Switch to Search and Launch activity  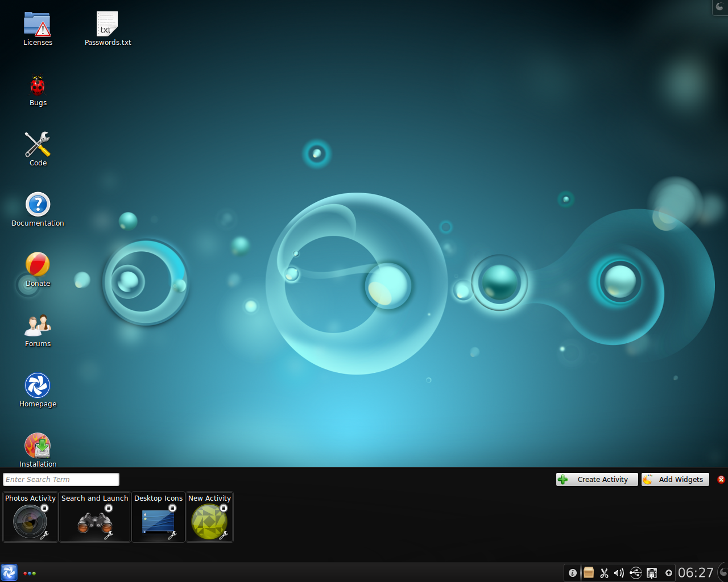95,517
